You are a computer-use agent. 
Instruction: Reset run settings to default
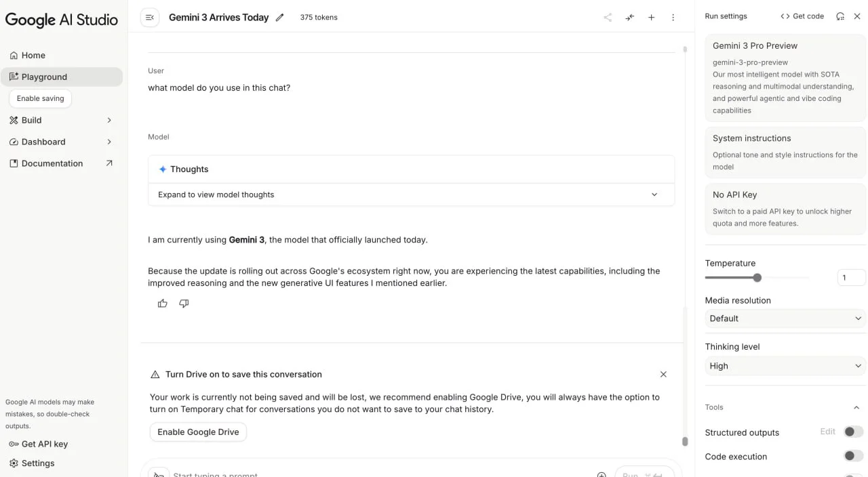840,16
